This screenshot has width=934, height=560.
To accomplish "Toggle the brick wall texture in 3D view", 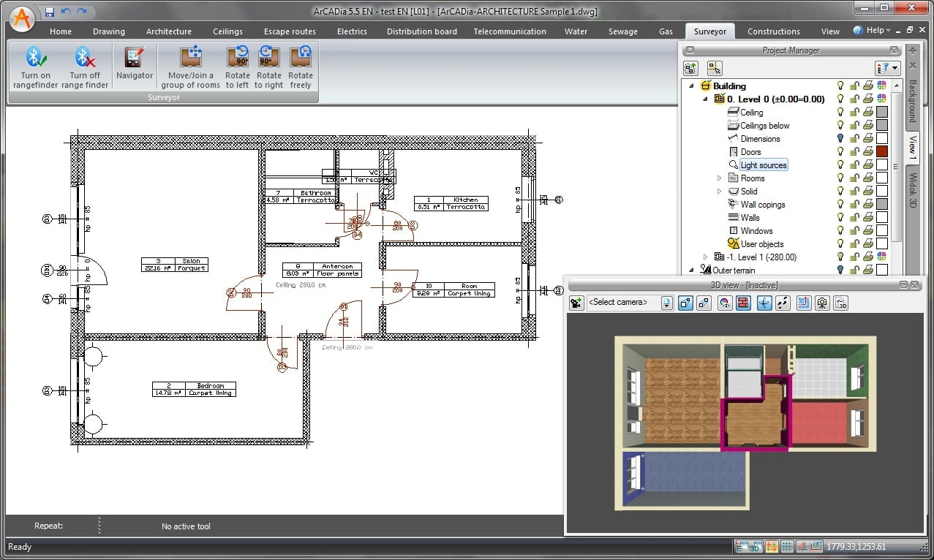I will pyautogui.click(x=743, y=303).
